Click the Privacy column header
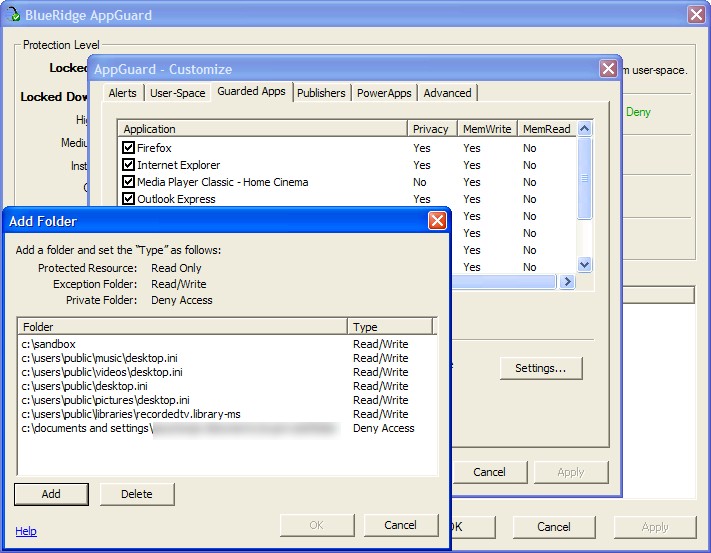The height and width of the screenshot is (553, 711). [x=432, y=129]
